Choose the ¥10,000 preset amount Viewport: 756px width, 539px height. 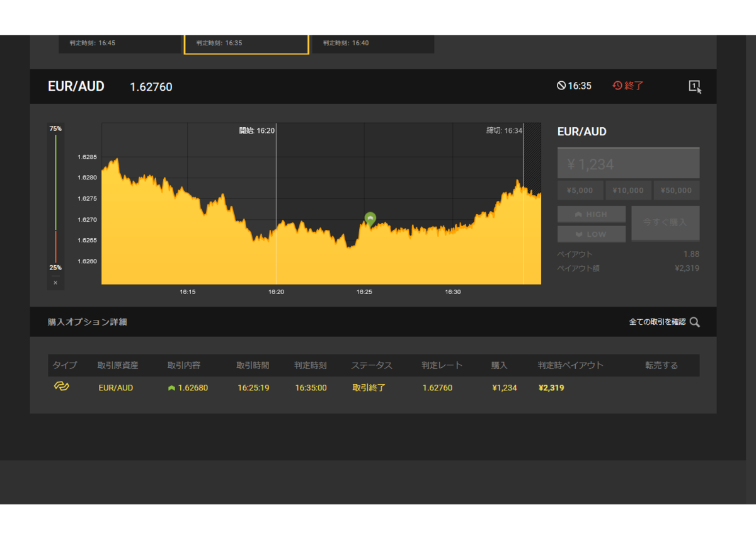[x=628, y=190]
